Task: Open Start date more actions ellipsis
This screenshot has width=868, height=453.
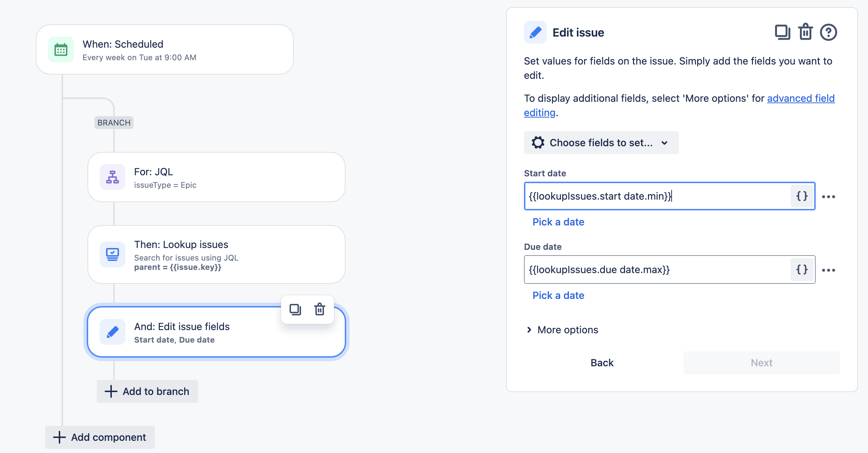Action: [x=829, y=197]
